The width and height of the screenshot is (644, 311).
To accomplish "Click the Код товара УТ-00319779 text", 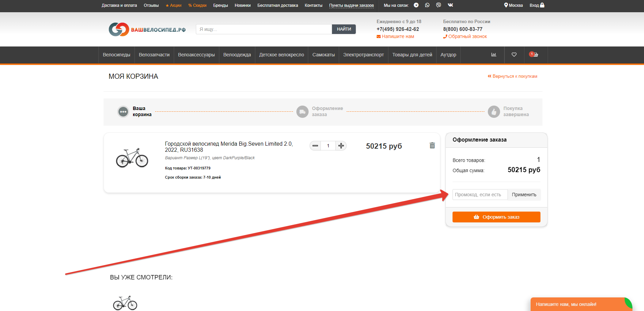I will (188, 168).
